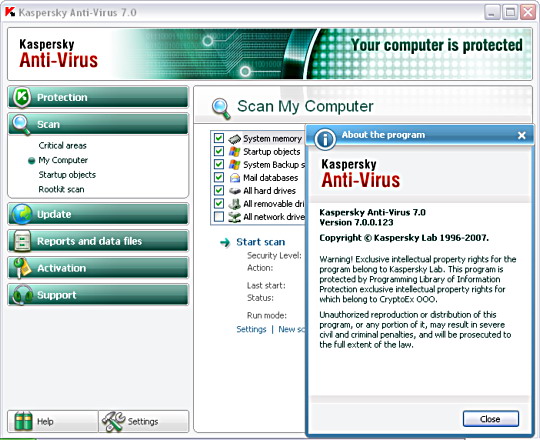Click the Start scan link
This screenshot has width=540, height=440.
tap(261, 242)
